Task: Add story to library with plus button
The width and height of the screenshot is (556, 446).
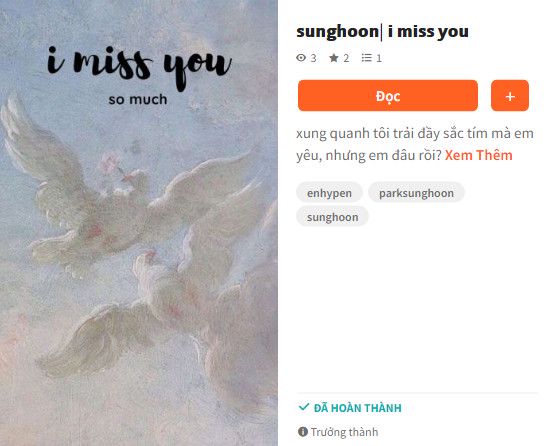Action: tap(510, 96)
